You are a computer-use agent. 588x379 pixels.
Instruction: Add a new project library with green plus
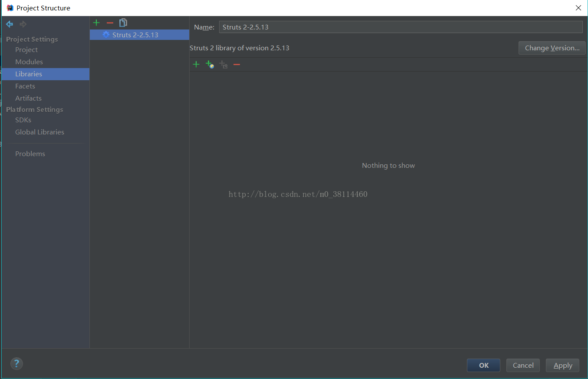tap(96, 23)
